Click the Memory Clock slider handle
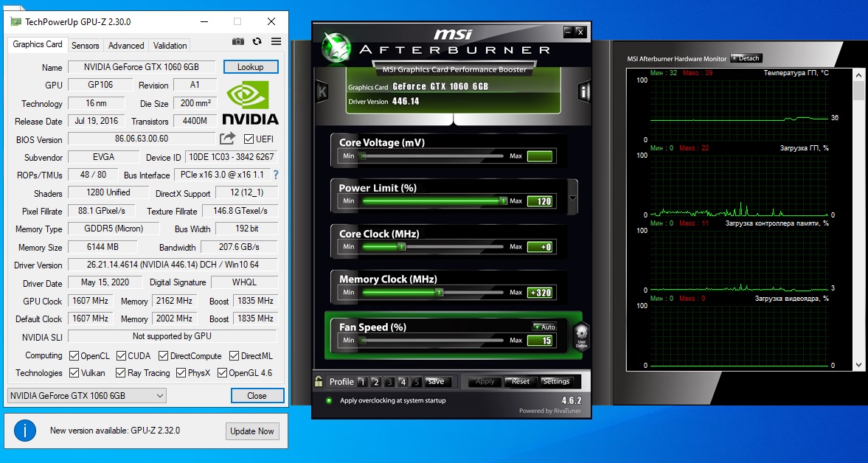Viewport: 868px width, 463px height. (x=440, y=292)
